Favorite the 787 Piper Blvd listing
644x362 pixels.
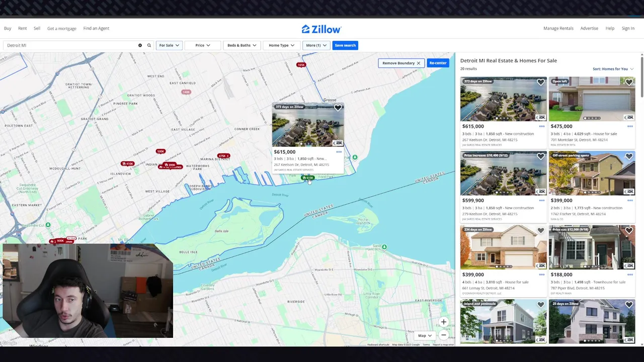point(629,230)
